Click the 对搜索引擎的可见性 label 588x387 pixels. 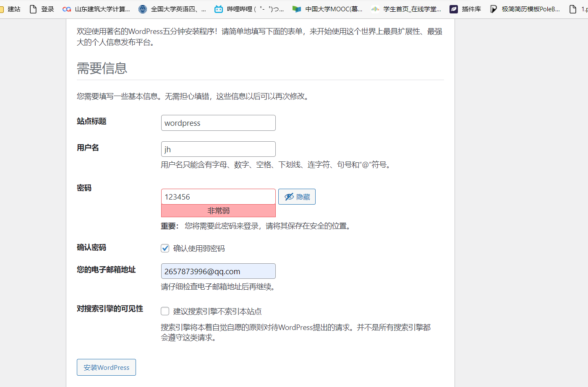point(110,309)
